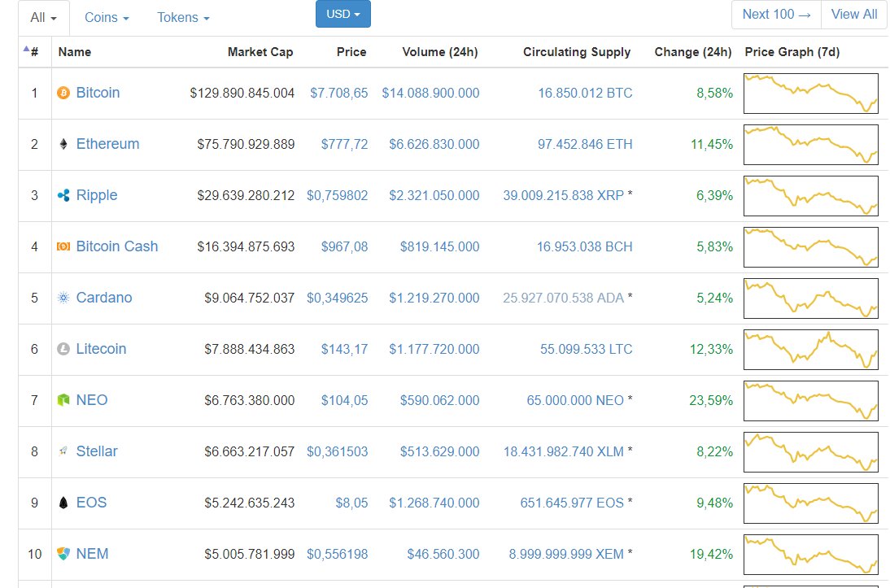Sort by Name column header
This screenshot has width=890, height=588.
coord(74,52)
